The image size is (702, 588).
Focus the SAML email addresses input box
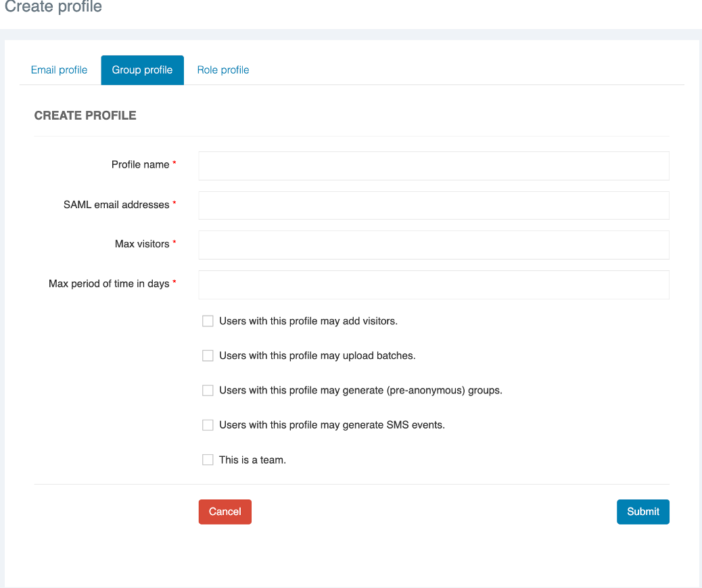click(434, 205)
